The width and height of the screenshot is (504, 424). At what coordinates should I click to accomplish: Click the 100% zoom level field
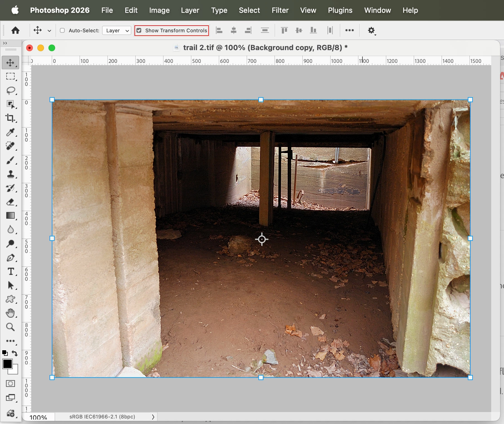click(38, 417)
